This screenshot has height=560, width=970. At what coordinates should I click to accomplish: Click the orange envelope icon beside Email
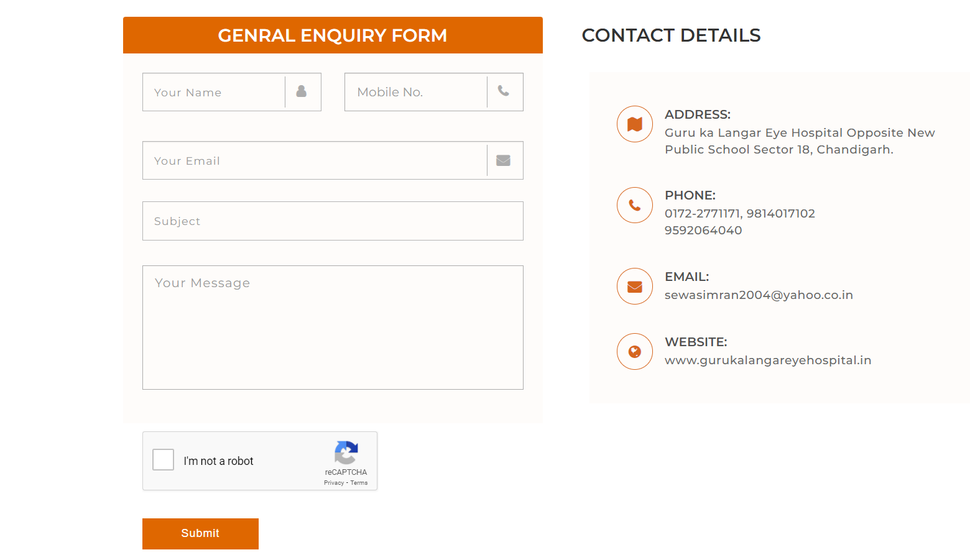tap(635, 287)
